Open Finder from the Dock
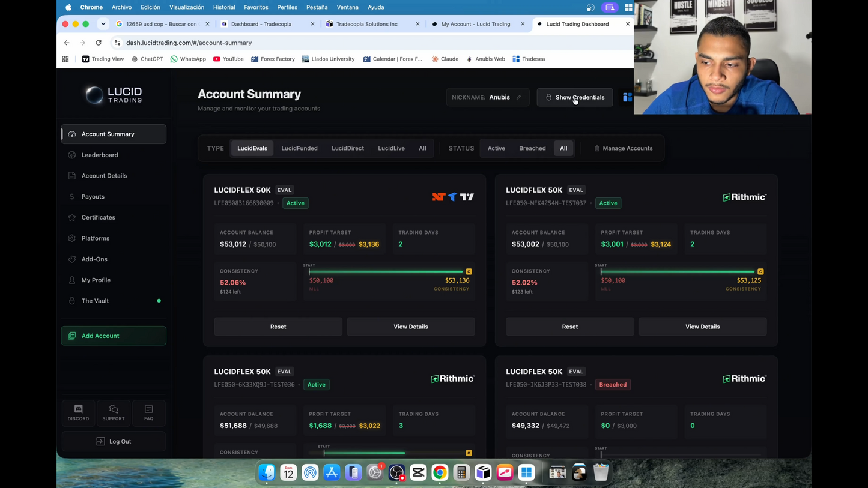The image size is (868, 488). click(x=267, y=472)
